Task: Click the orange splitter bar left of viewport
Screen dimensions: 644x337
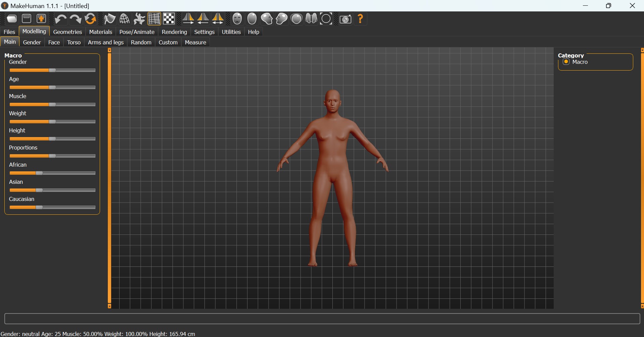Action: [x=109, y=178]
